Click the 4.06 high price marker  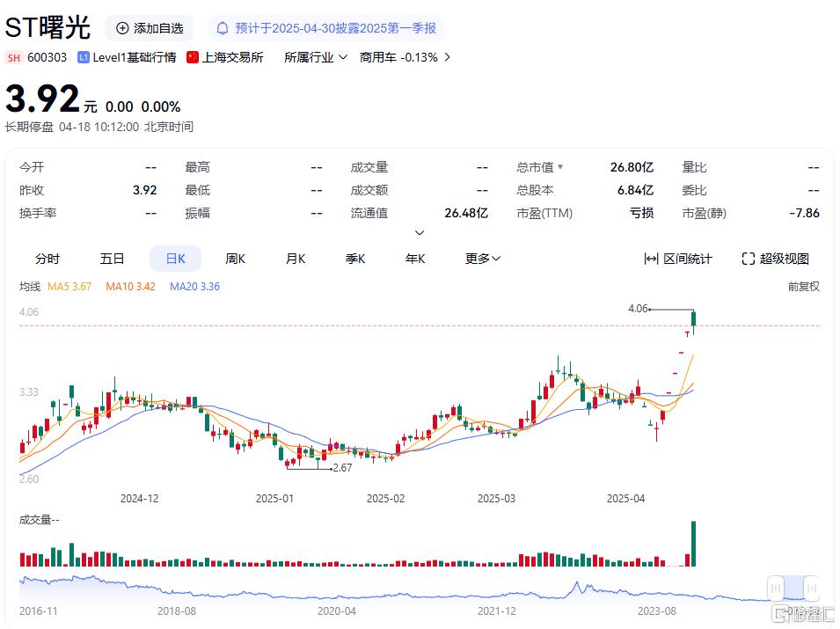(x=638, y=309)
